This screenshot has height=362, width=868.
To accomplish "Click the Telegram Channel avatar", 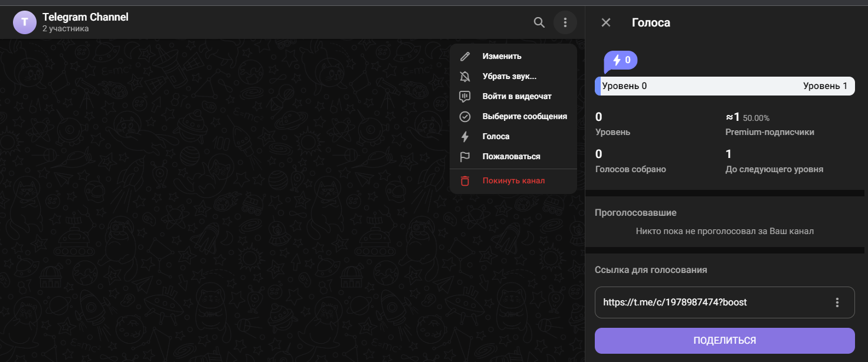I will (24, 22).
